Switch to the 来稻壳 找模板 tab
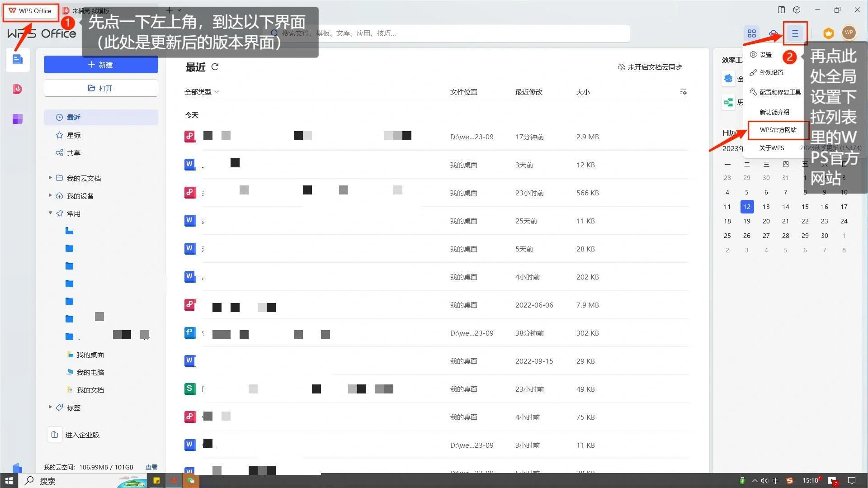Image resolution: width=868 pixels, height=488 pixels. coord(90,10)
